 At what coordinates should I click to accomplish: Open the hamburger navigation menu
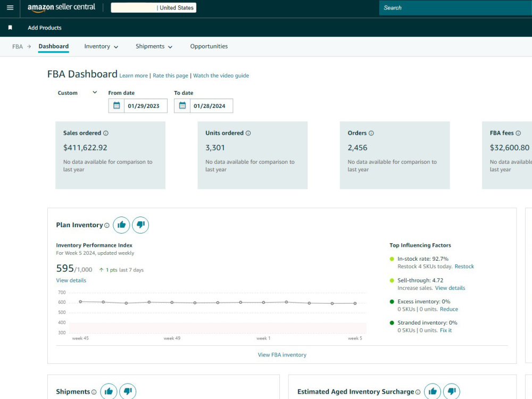[10, 7]
